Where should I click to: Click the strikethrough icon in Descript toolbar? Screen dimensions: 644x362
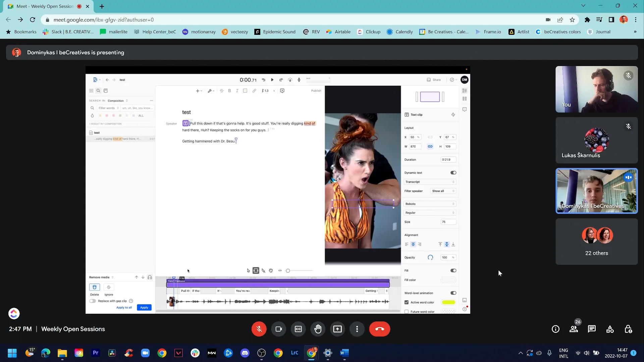point(222,90)
